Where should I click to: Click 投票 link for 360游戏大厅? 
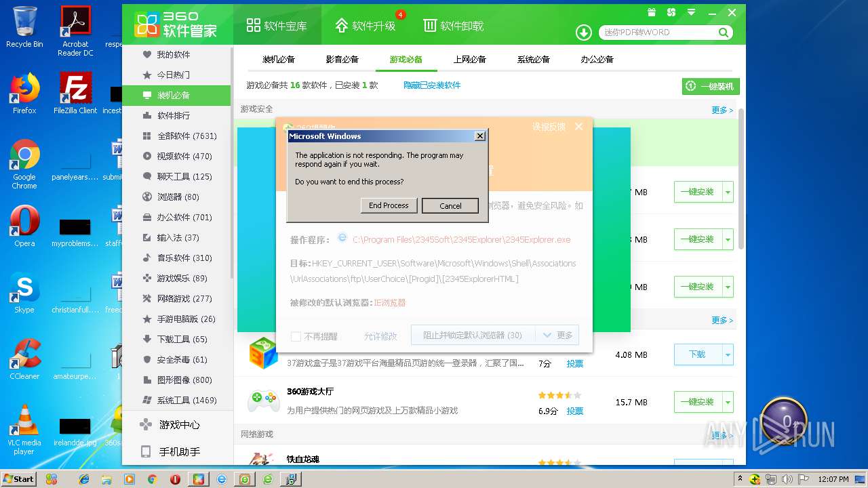tap(575, 411)
